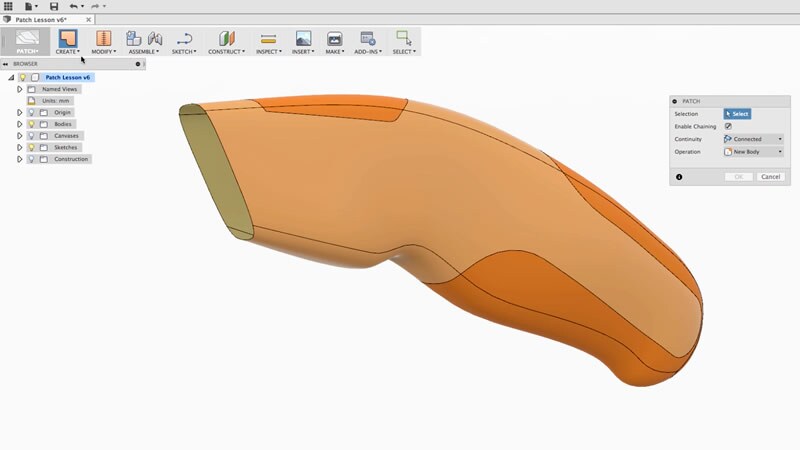Image resolution: width=800 pixels, height=450 pixels.
Task: Click the Create patch tool icon
Action: 68,38
